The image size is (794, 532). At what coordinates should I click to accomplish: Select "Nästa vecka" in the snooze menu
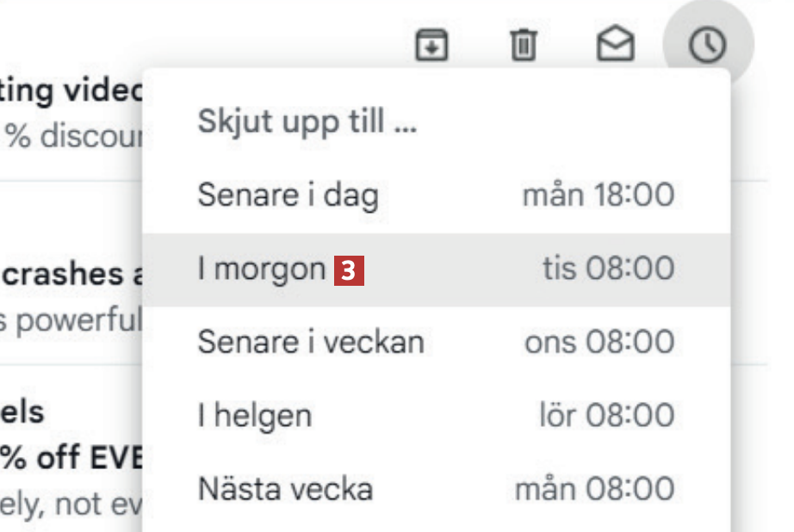coord(285,490)
